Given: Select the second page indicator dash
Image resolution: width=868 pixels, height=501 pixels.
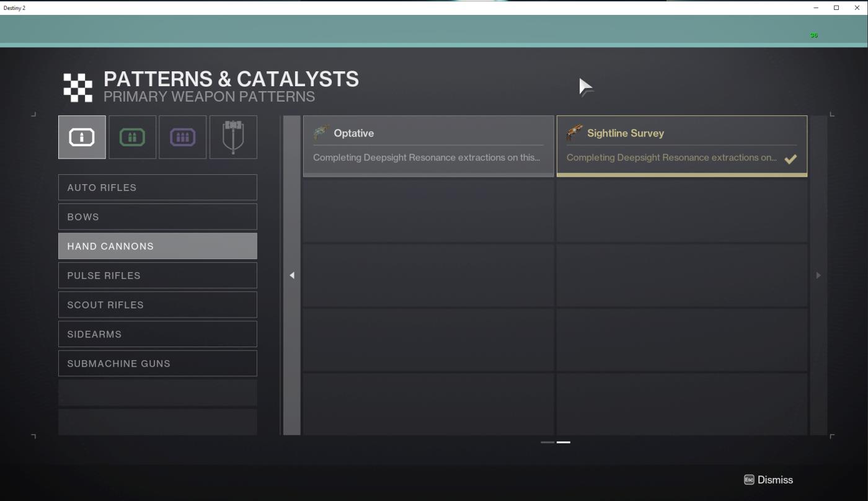Looking at the screenshot, I should tap(563, 442).
